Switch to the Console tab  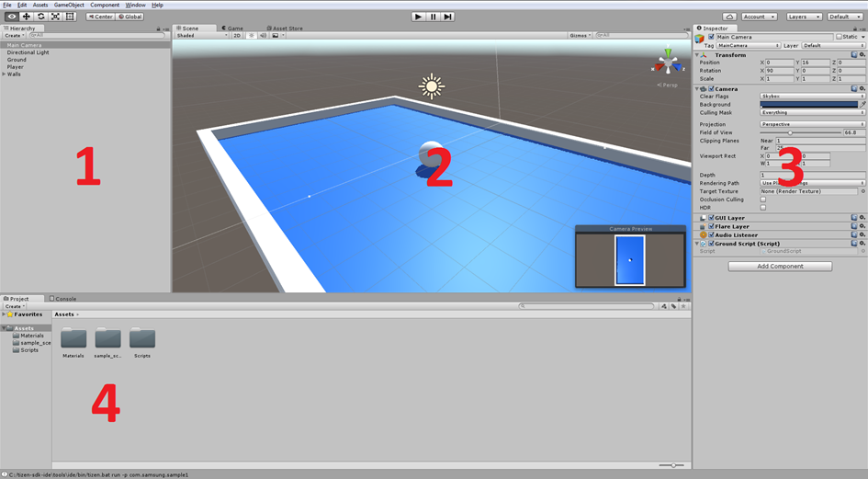(x=64, y=299)
